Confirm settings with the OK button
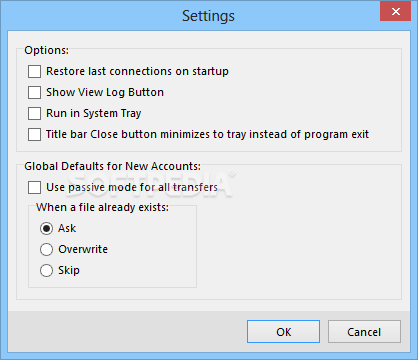The width and height of the screenshot is (418, 360). 283,332
